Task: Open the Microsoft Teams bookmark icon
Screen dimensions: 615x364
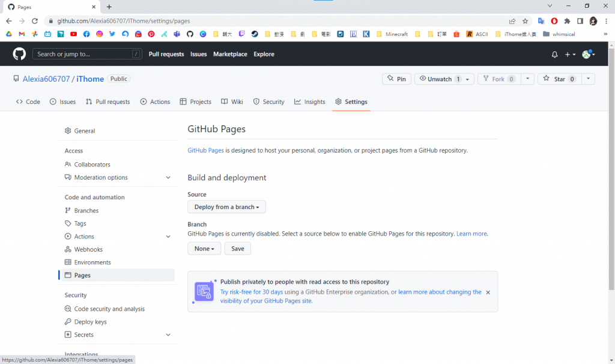Action: coord(177,34)
